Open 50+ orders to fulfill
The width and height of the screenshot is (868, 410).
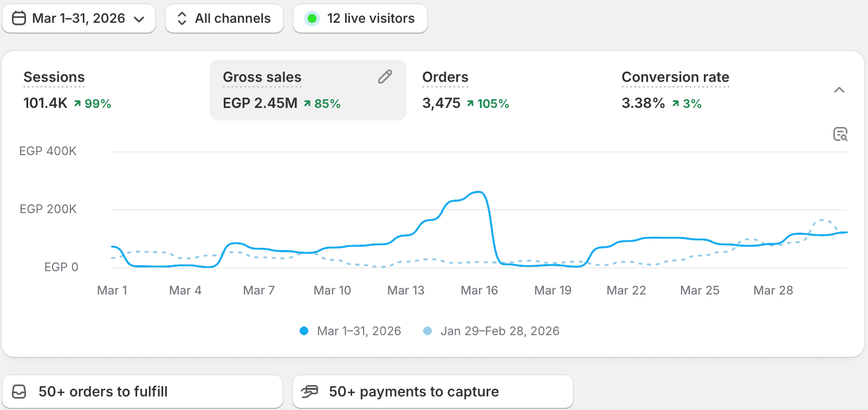pos(142,392)
